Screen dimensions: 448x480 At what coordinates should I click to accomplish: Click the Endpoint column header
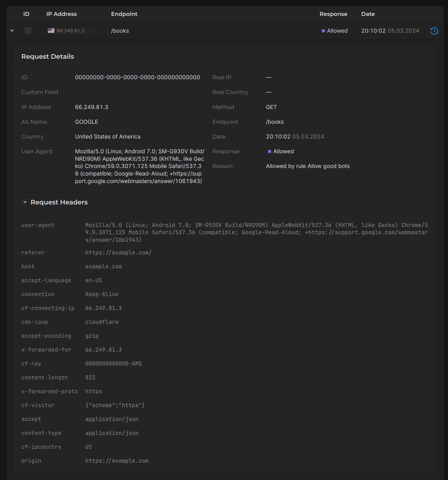tap(124, 14)
